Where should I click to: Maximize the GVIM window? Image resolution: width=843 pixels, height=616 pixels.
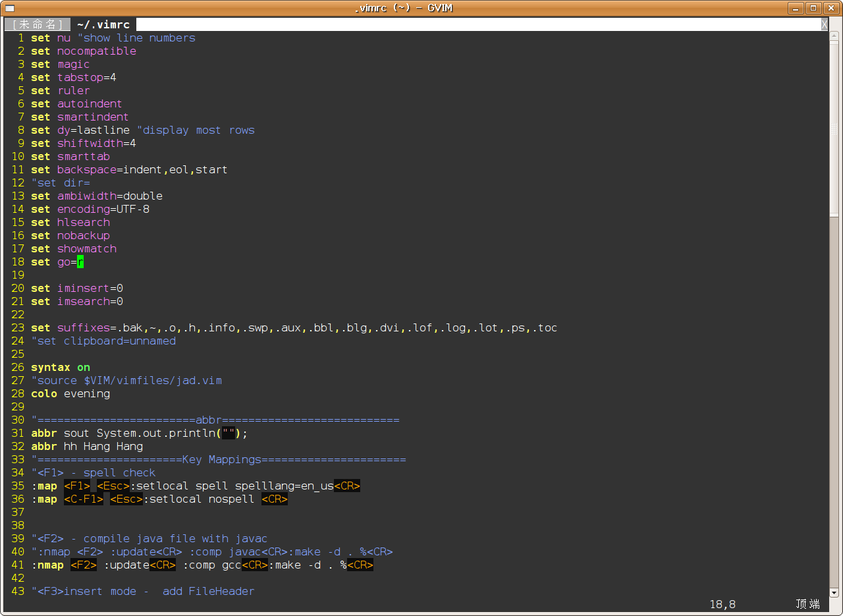(813, 8)
